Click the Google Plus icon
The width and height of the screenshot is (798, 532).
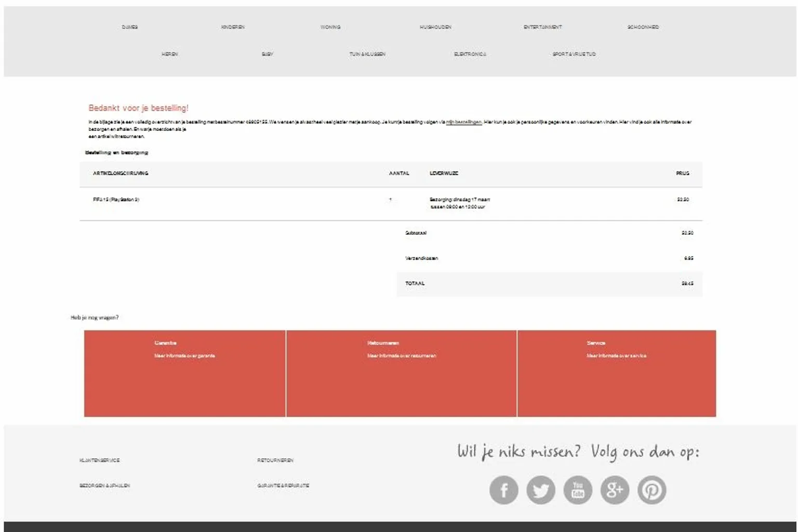[615, 490]
